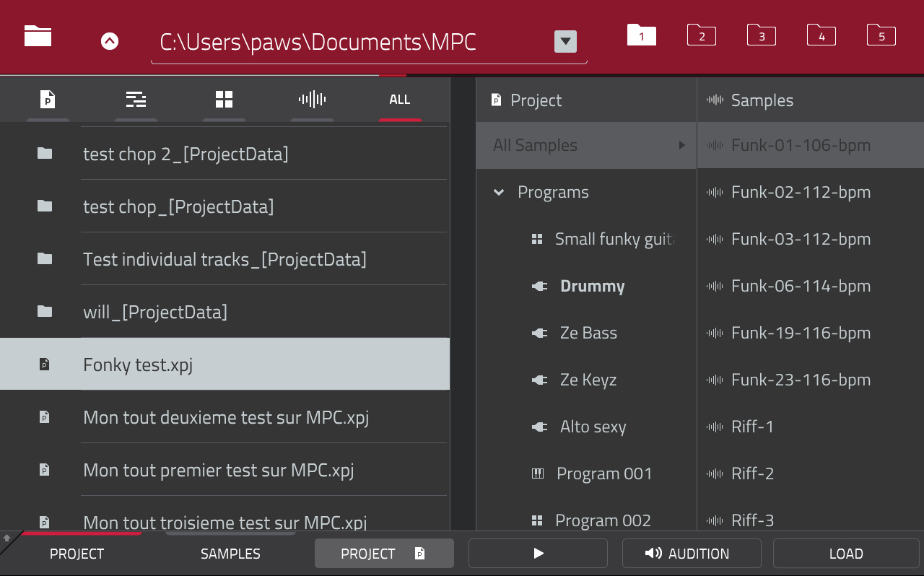This screenshot has height=576, width=924.
Task: Expand the All Samples entry
Action: (680, 145)
